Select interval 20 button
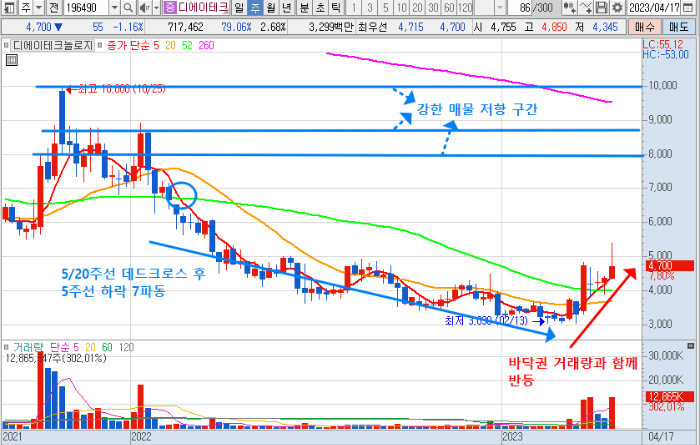 417,7
